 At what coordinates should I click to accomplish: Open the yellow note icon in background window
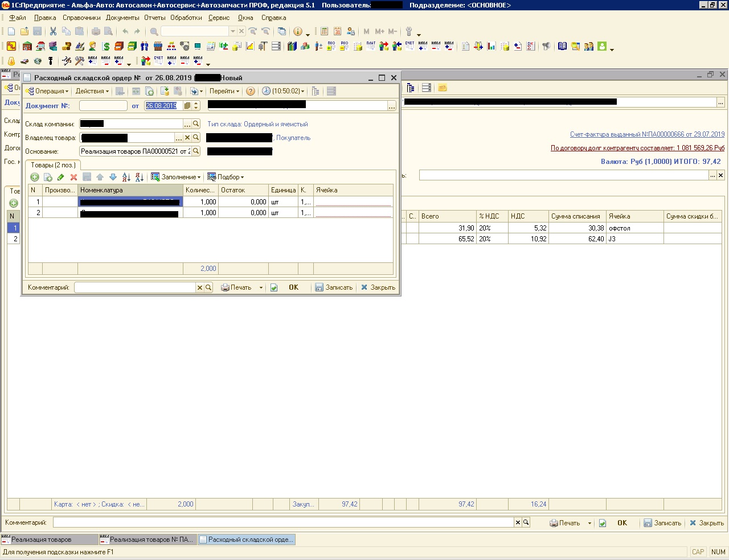[x=443, y=88]
